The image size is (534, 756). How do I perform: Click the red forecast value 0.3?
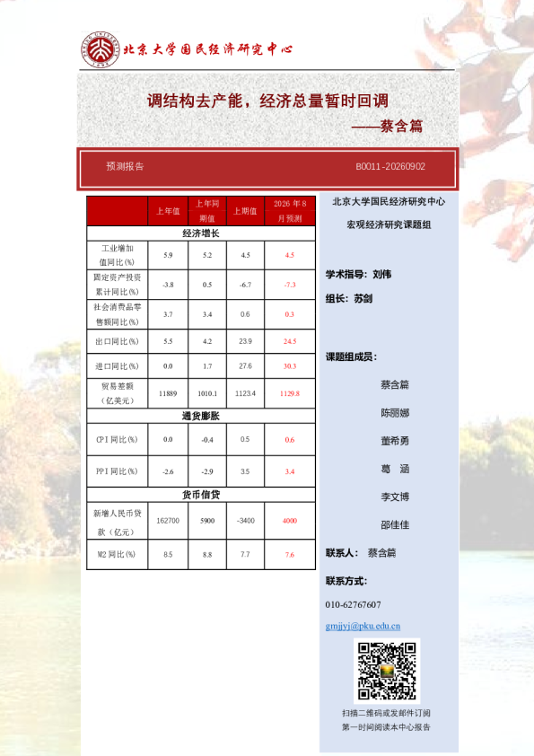pyautogui.click(x=290, y=314)
